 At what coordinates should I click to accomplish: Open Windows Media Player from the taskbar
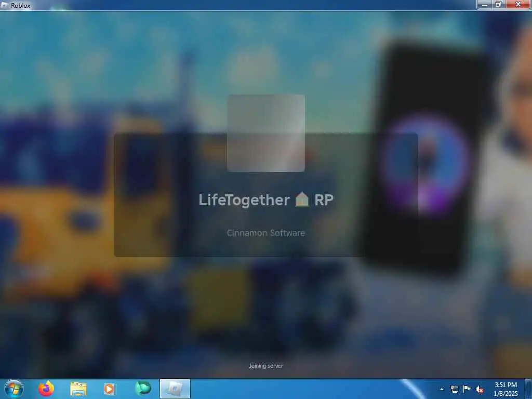tap(110, 389)
